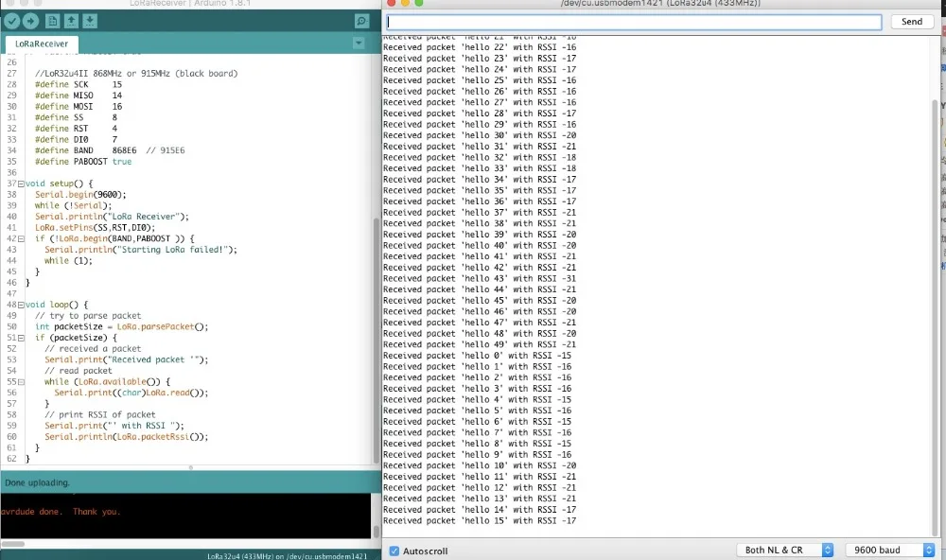Click serial line 'hello 49' with RSSI -21
946x560 pixels.
click(x=480, y=344)
